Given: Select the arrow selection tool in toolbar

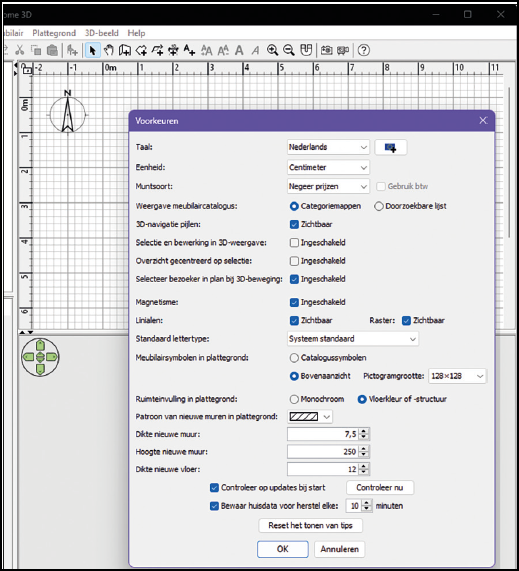Looking at the screenshot, I should [x=93, y=50].
